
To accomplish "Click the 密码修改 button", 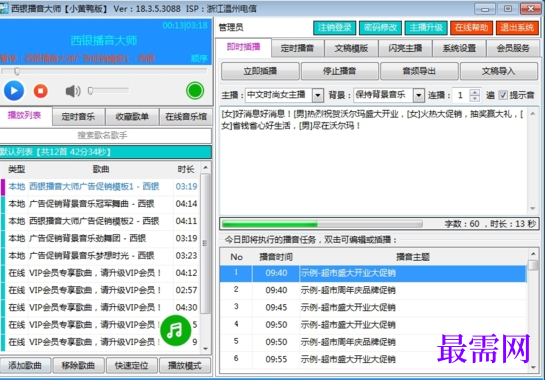I will coord(380,28).
